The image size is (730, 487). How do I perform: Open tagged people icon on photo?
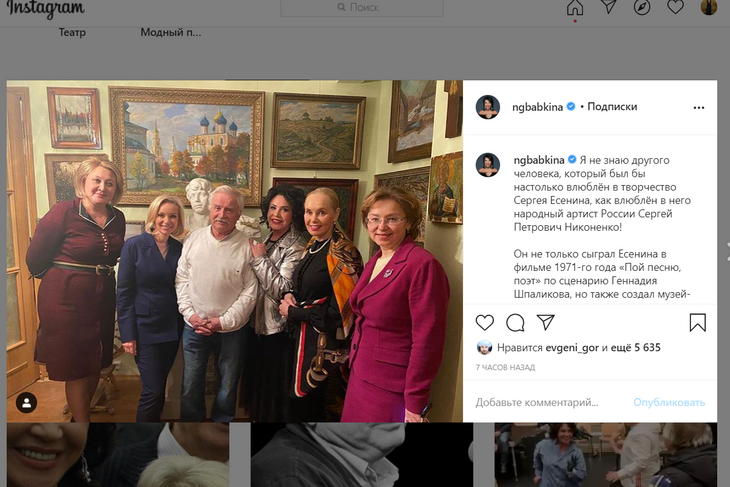point(27,402)
